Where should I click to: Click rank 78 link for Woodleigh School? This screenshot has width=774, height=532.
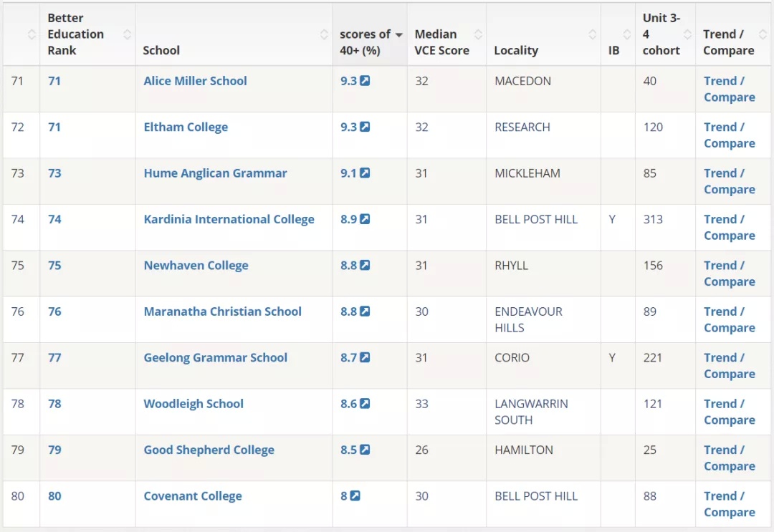pyautogui.click(x=54, y=403)
